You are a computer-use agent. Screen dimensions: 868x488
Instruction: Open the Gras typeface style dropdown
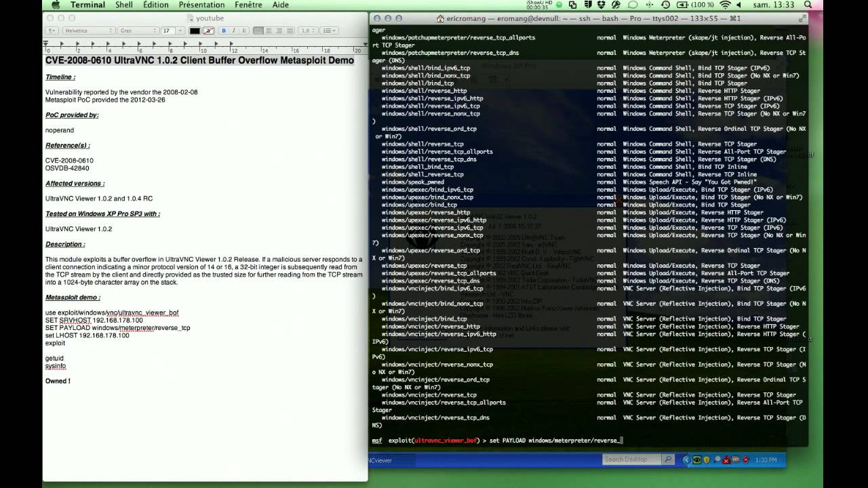click(x=137, y=30)
